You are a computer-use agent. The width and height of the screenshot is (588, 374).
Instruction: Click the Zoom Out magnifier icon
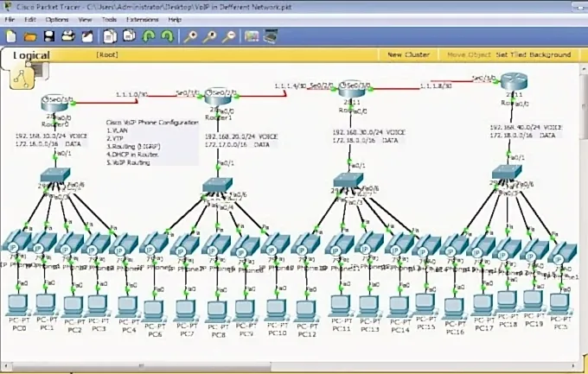pos(228,36)
